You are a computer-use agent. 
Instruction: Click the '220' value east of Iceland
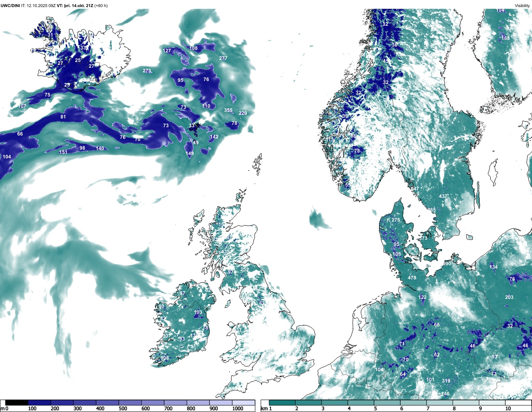(243, 113)
